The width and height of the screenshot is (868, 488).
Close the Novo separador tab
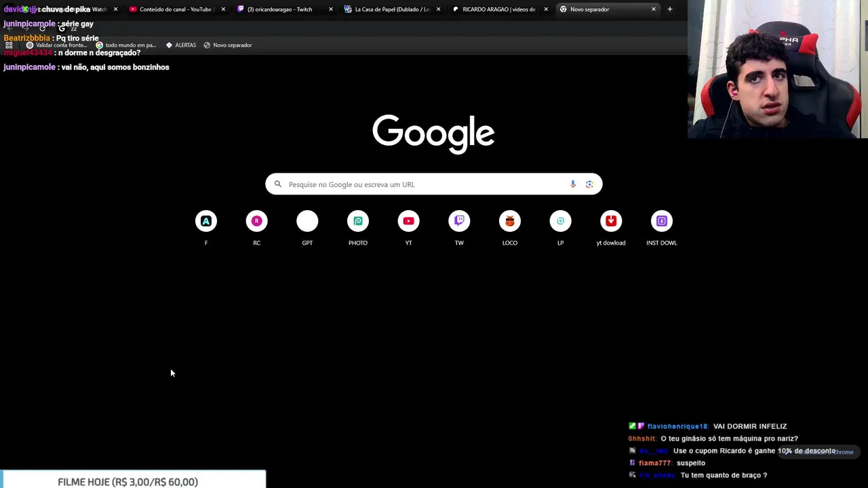pyautogui.click(x=654, y=9)
